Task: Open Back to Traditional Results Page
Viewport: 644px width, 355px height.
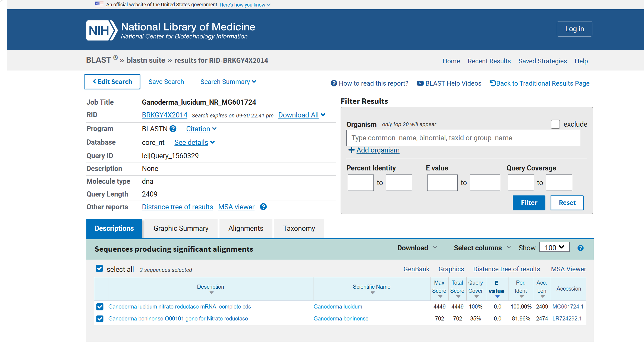Action: tap(539, 83)
